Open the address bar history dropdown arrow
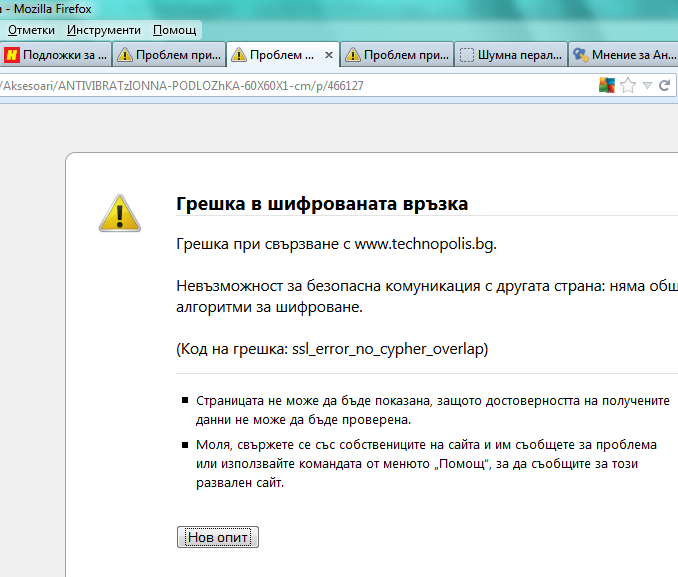Image resolution: width=678 pixels, height=577 pixels. coord(647,85)
